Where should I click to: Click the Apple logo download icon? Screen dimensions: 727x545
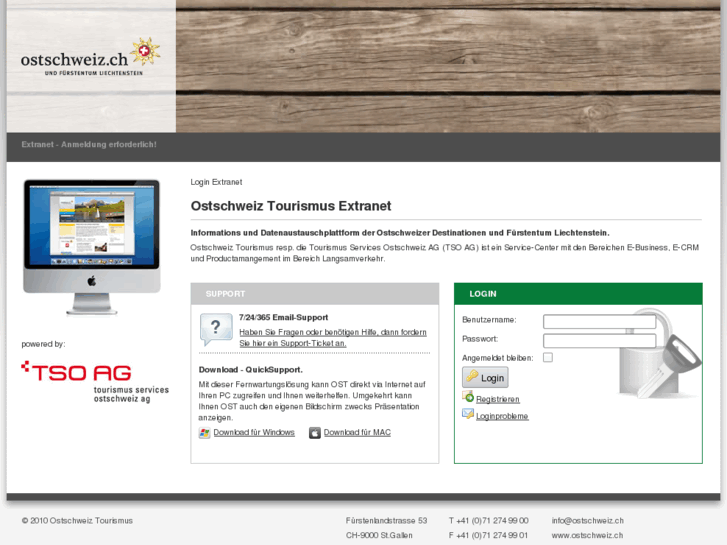pos(315,433)
